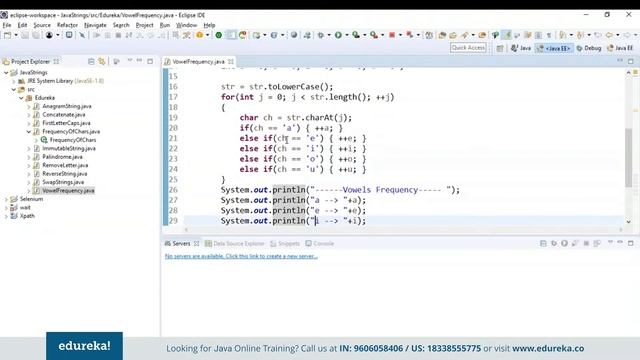The width and height of the screenshot is (640, 360).
Task: Maximize the editor area
Action: click(631, 61)
